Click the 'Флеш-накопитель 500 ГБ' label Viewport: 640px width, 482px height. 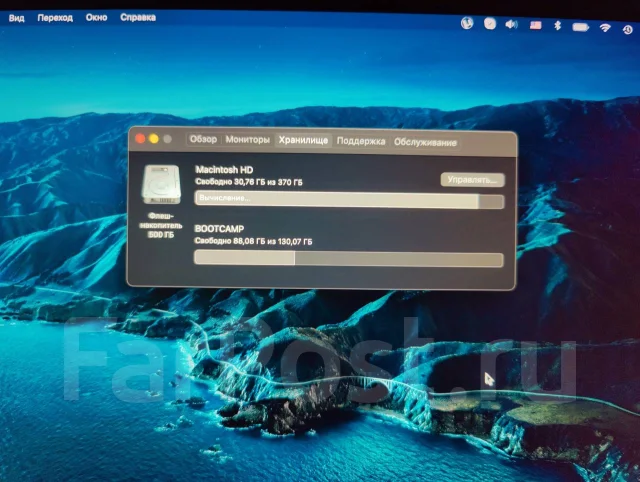(161, 225)
